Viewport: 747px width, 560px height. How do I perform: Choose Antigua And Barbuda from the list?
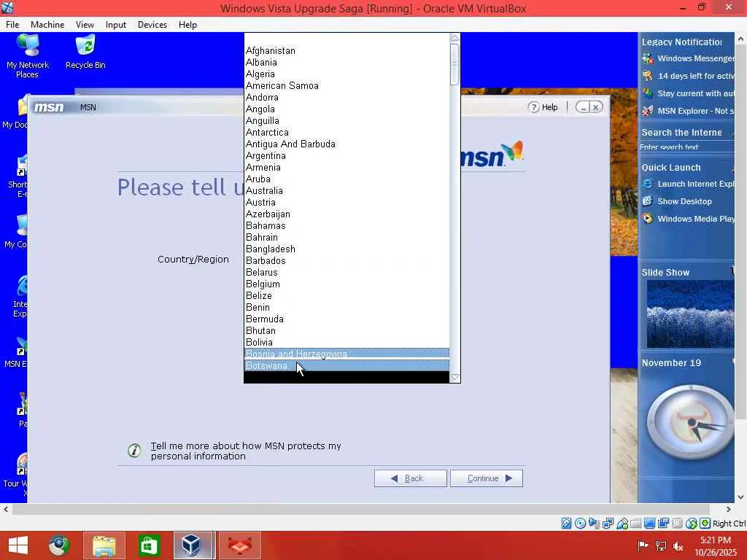point(347,144)
